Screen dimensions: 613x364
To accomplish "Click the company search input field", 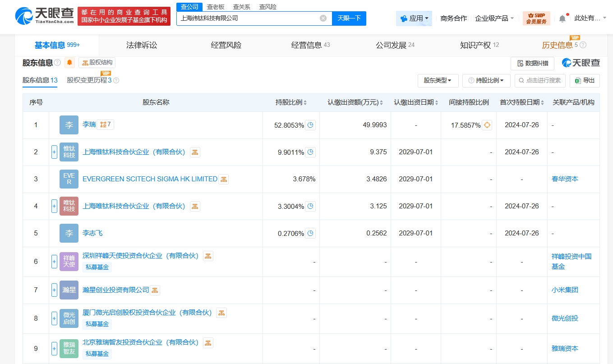I will tap(248, 18).
